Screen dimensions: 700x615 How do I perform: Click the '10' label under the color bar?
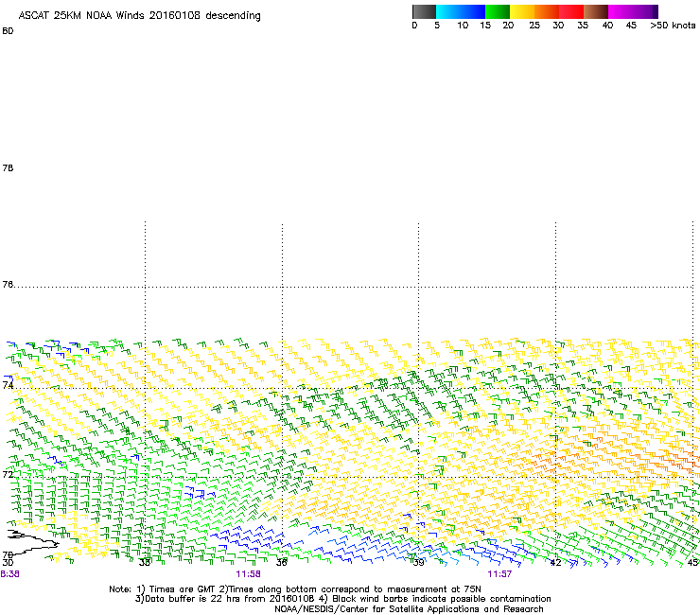point(463,26)
